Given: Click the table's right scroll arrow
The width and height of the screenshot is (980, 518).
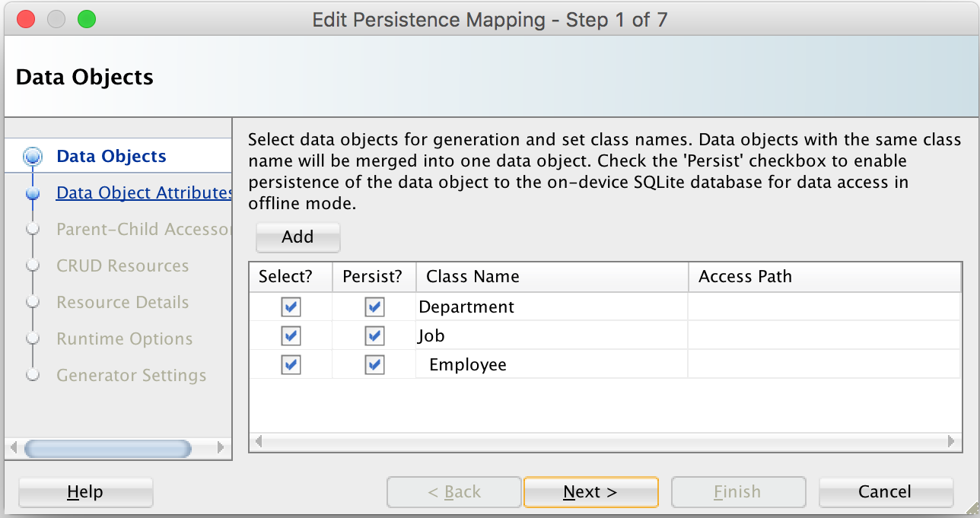Looking at the screenshot, I should click(x=951, y=441).
